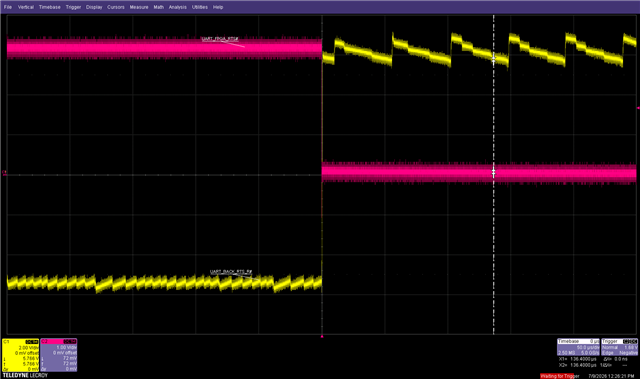Open the Help menu

coord(218,7)
